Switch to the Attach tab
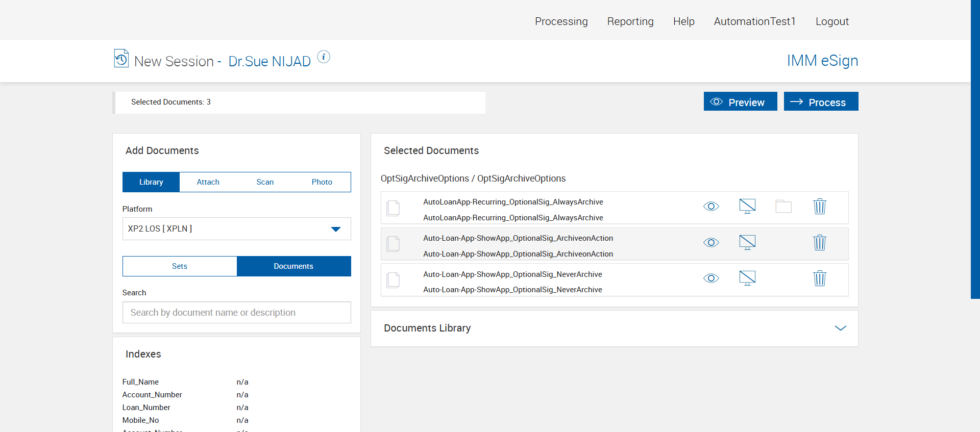The width and height of the screenshot is (980, 432). point(208,182)
